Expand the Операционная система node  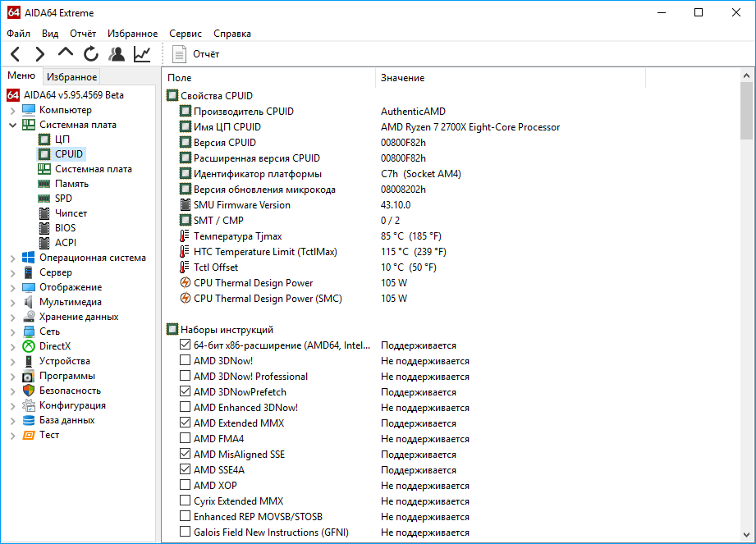click(12, 258)
